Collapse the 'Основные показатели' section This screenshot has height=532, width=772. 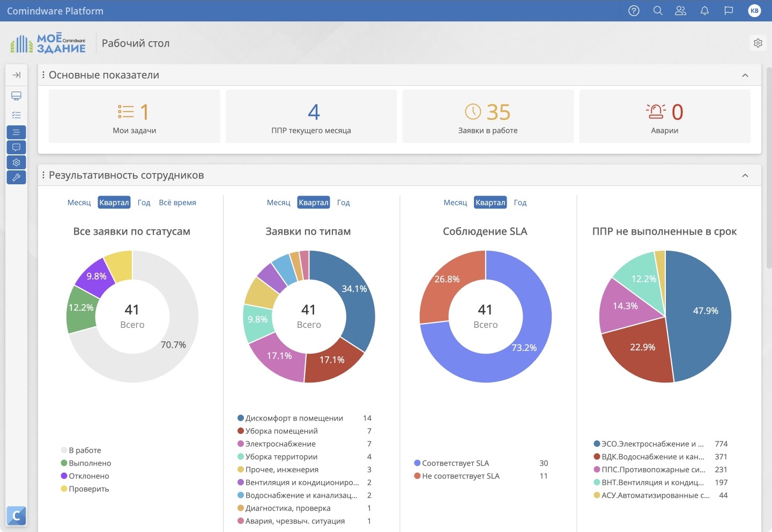point(745,76)
